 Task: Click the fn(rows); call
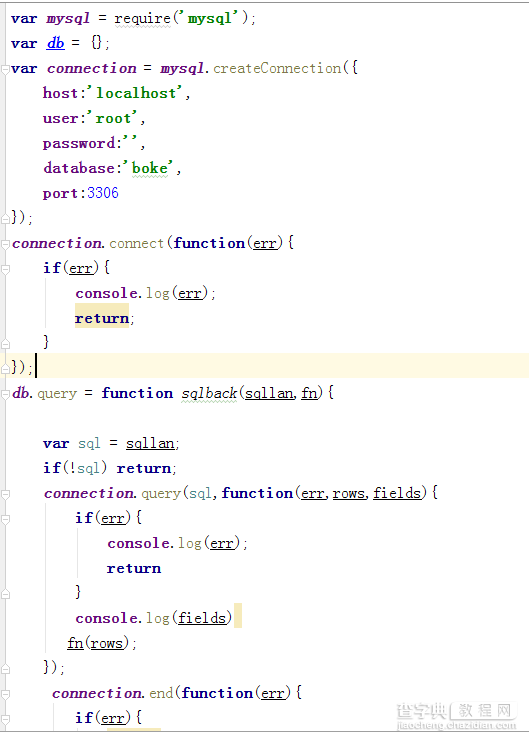[x=102, y=643]
